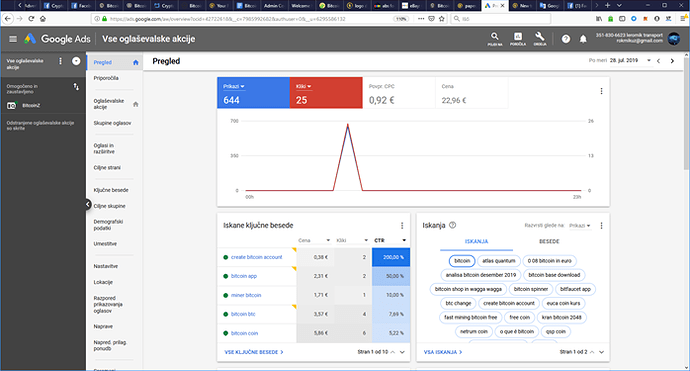Open Priporočila in the navigation
Viewport: 690px width, 371px height.
coord(106,78)
